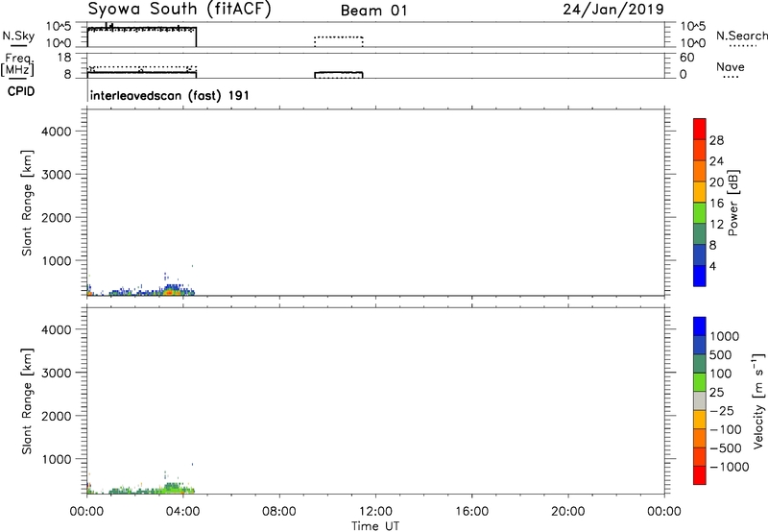This screenshot has height=532, width=768.
Task: Click the green 12 dB segment of the Power bar
Action: [700, 212]
